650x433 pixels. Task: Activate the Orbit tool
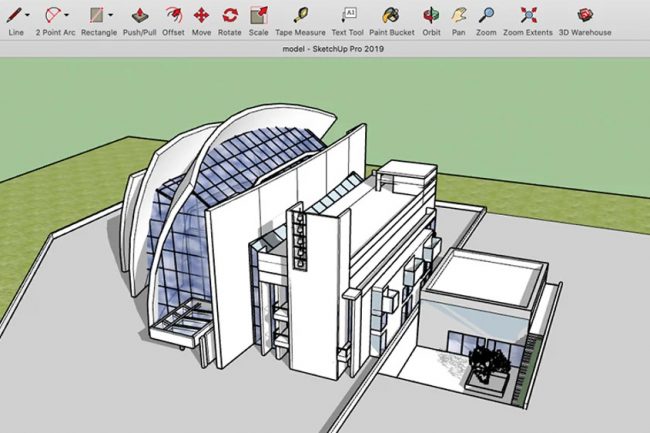431,14
